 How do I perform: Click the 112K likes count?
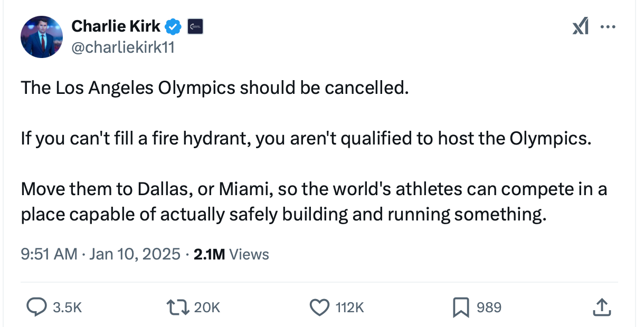pos(349,307)
